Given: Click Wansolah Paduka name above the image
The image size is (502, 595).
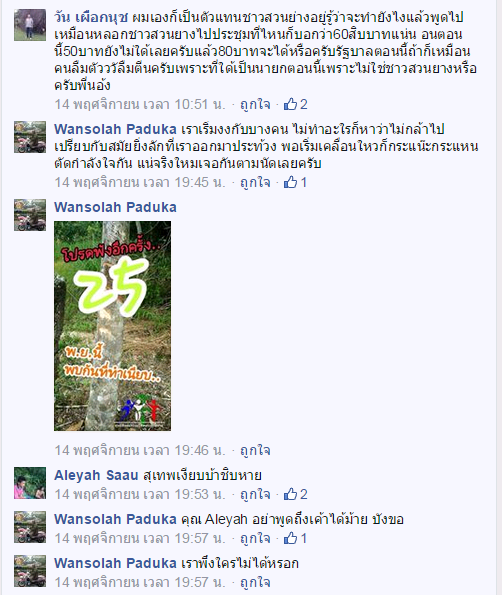Looking at the screenshot, I should pyautogui.click(x=115, y=207).
